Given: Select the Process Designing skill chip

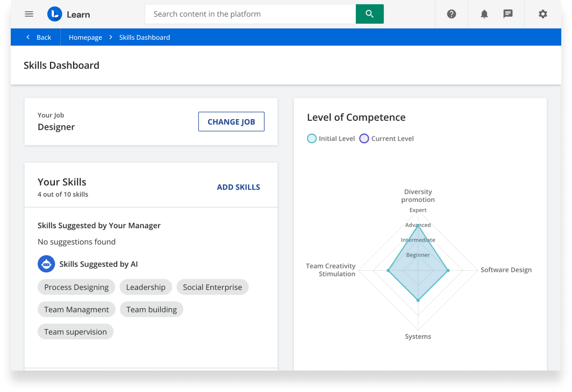Looking at the screenshot, I should coord(76,287).
